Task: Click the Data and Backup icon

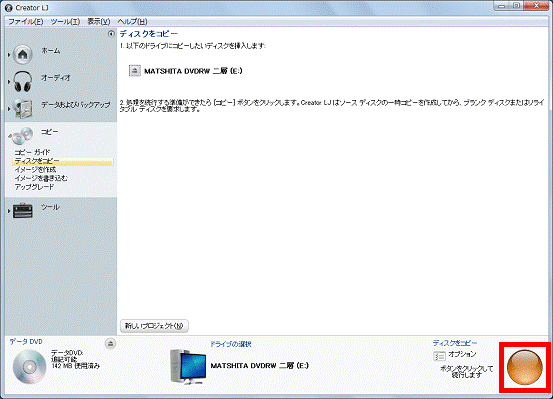Action: pyautogui.click(x=23, y=108)
